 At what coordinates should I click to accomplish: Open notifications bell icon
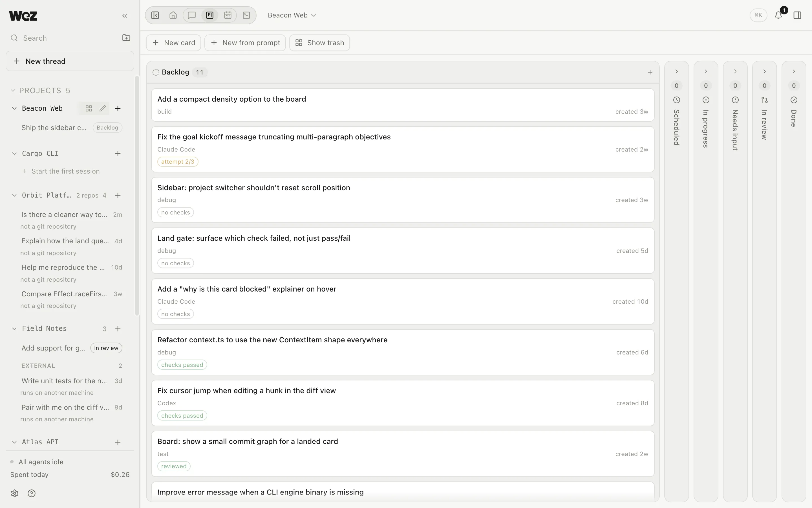point(778,15)
